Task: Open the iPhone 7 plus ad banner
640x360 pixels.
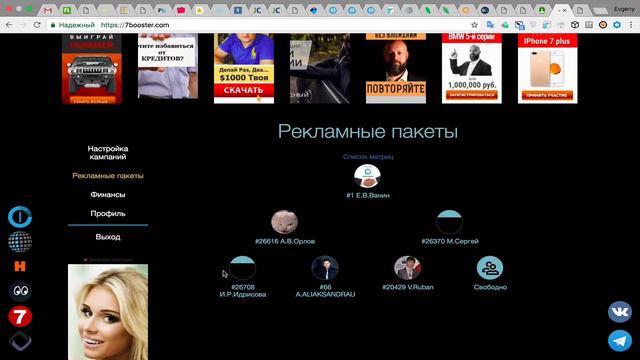Action: click(x=548, y=69)
